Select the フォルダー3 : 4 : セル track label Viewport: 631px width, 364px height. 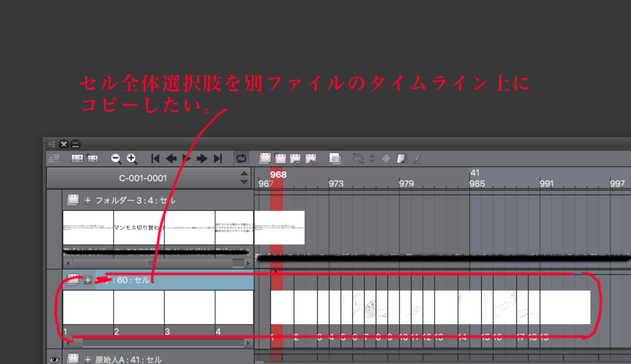tap(135, 200)
